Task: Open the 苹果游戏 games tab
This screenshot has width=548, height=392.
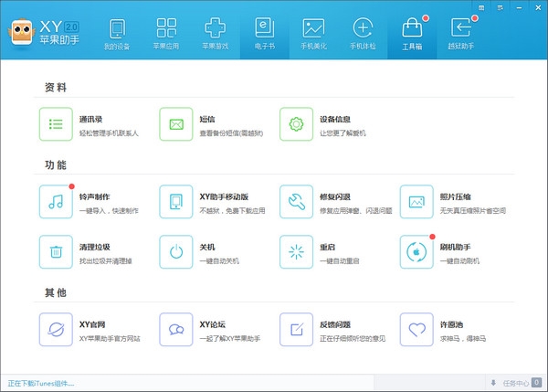Action: pyautogui.click(x=216, y=35)
